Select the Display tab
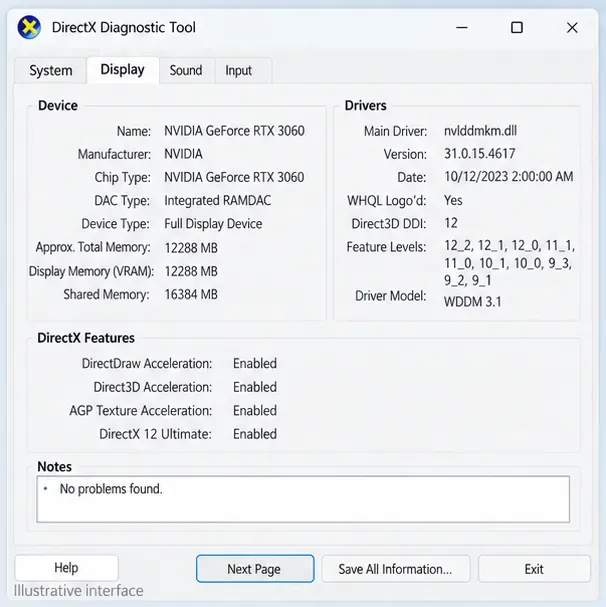 click(x=122, y=70)
